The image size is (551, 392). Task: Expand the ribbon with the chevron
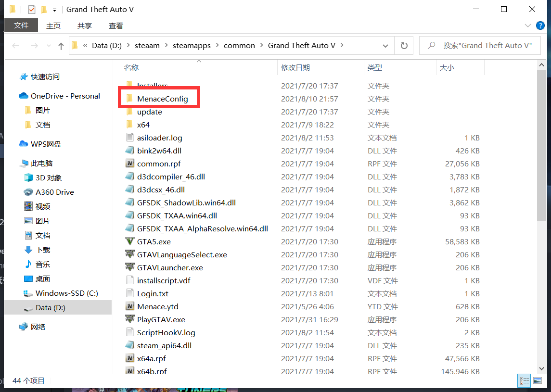527,25
